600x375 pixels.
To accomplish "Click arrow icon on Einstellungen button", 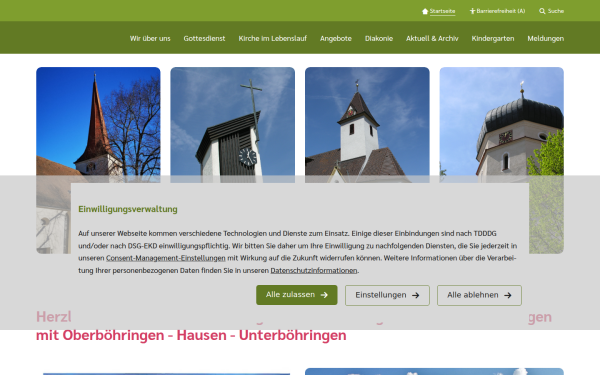I will [416, 295].
